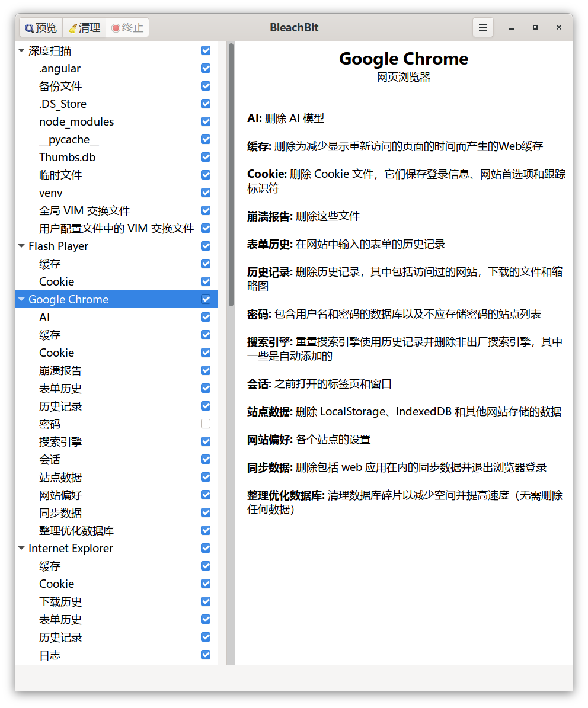This screenshot has height=708, width=588.
Task: Select the 下载历史 tree row
Action: tap(117, 601)
